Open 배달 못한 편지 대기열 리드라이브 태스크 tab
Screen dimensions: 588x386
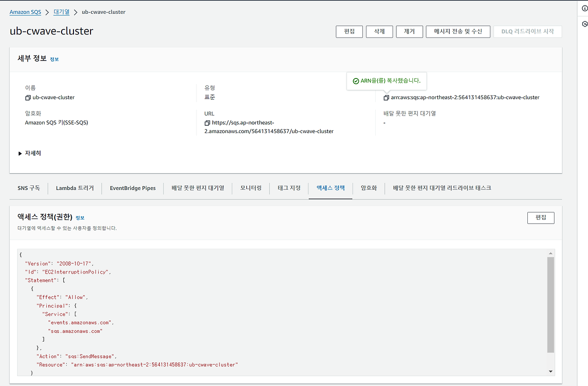(442, 188)
